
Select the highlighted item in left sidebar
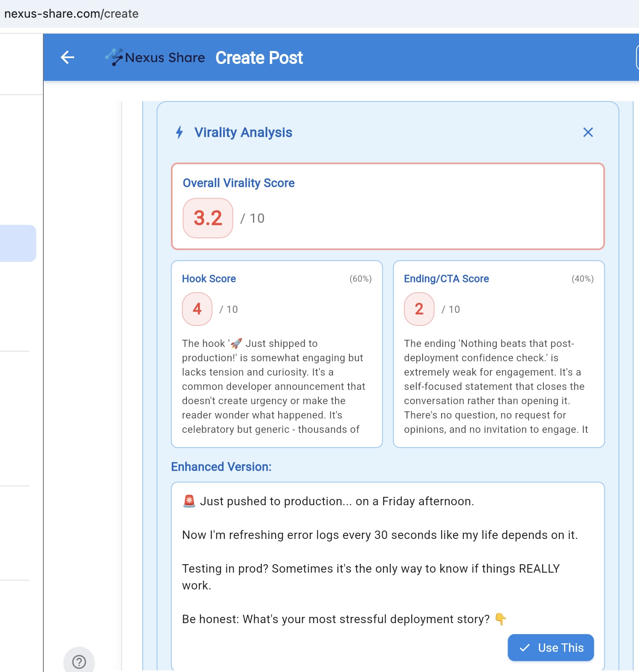(18, 243)
